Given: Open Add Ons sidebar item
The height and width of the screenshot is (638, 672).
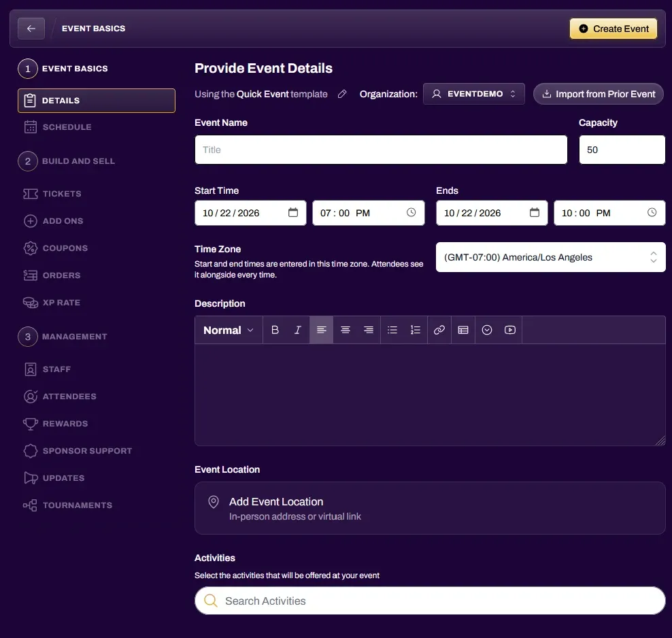Looking at the screenshot, I should (x=54, y=221).
